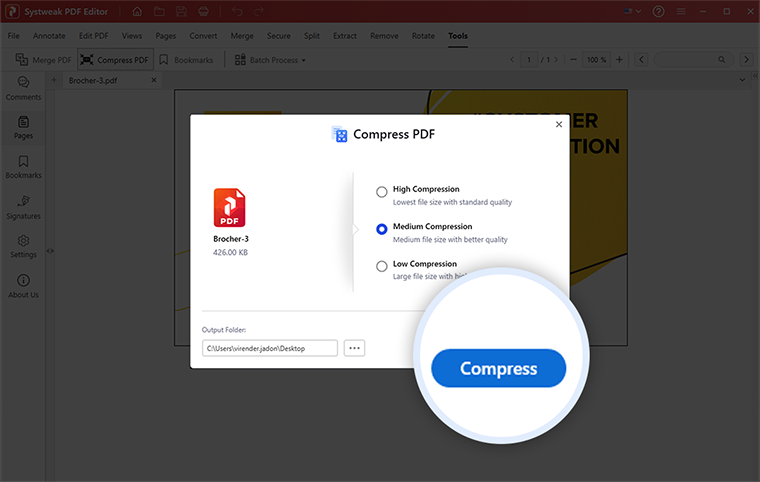
Task: Click the page number field
Action: tap(529, 60)
